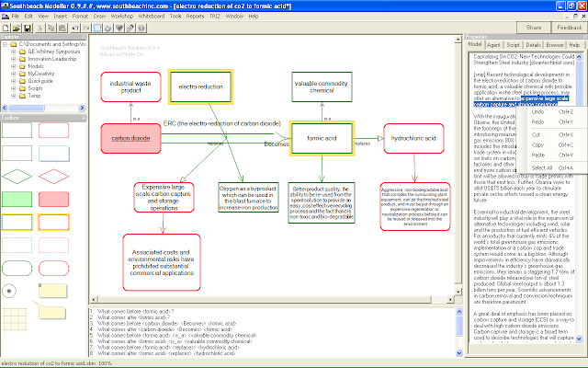Click the Share button
This screenshot has width=588, height=368.
[534, 28]
